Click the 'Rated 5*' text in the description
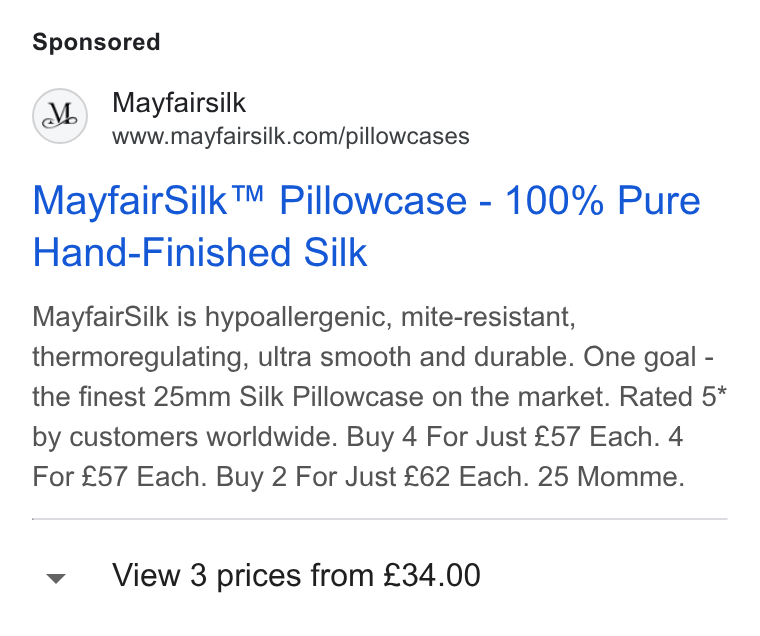 (673, 397)
